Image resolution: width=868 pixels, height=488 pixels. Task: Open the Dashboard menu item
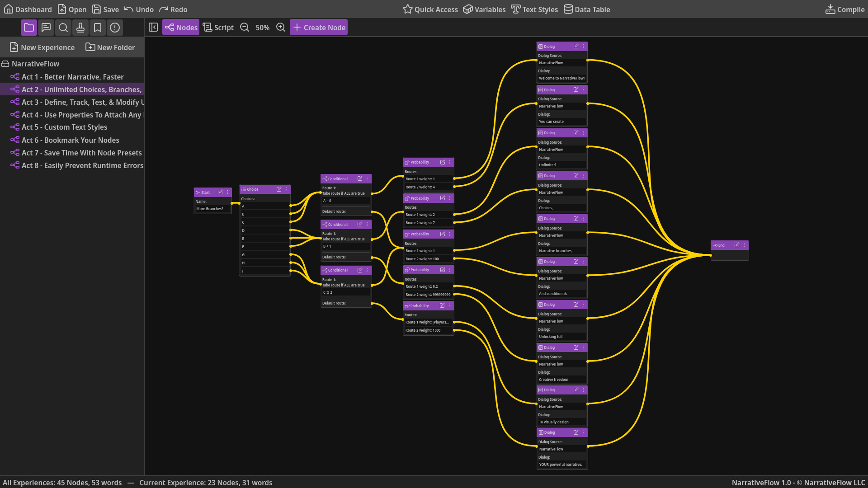pos(28,9)
